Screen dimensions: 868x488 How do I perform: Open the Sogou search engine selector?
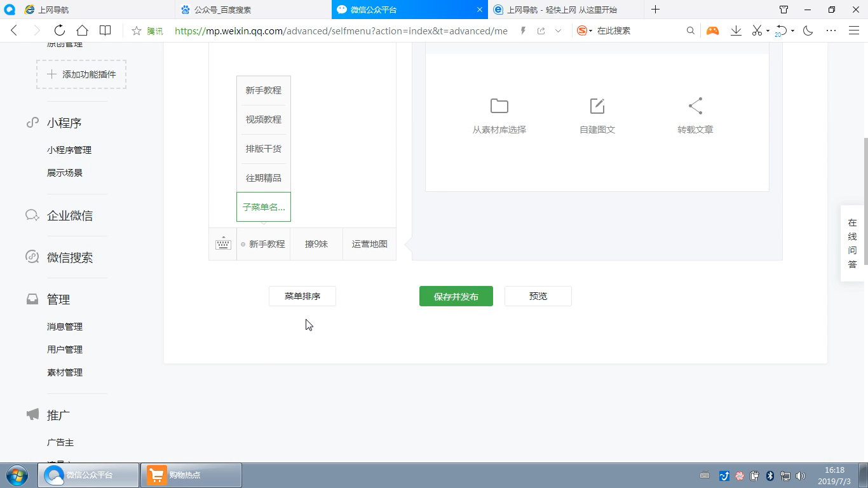pos(585,30)
